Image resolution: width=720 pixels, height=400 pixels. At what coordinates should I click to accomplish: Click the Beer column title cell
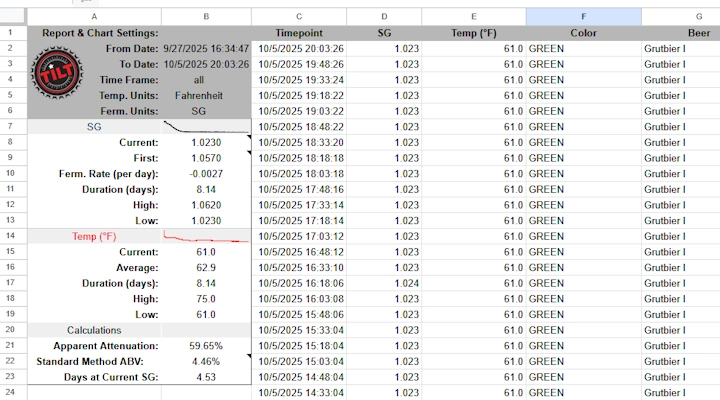pos(681,33)
